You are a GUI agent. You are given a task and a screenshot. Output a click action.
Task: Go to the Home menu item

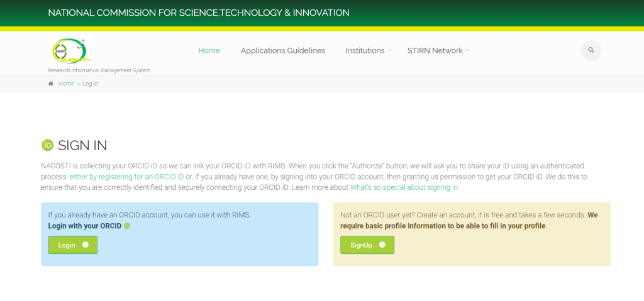(x=209, y=50)
